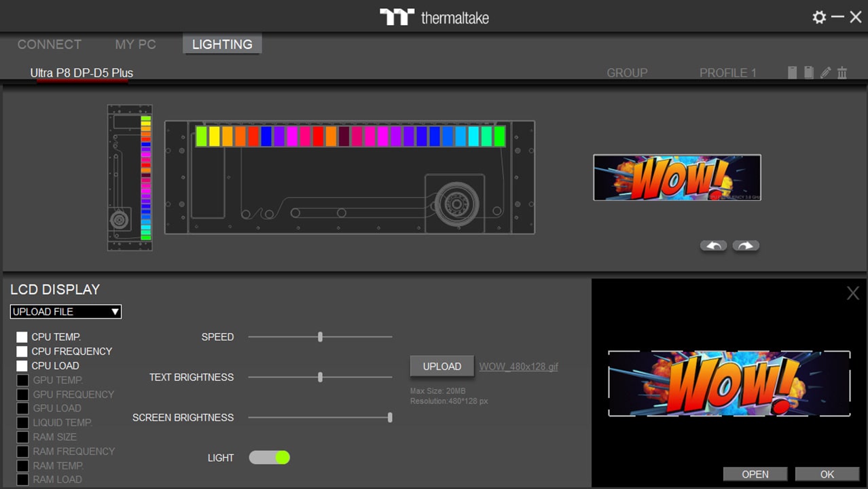Tick the RAM SIZE checkbox
The image size is (868, 489).
tap(22, 437)
